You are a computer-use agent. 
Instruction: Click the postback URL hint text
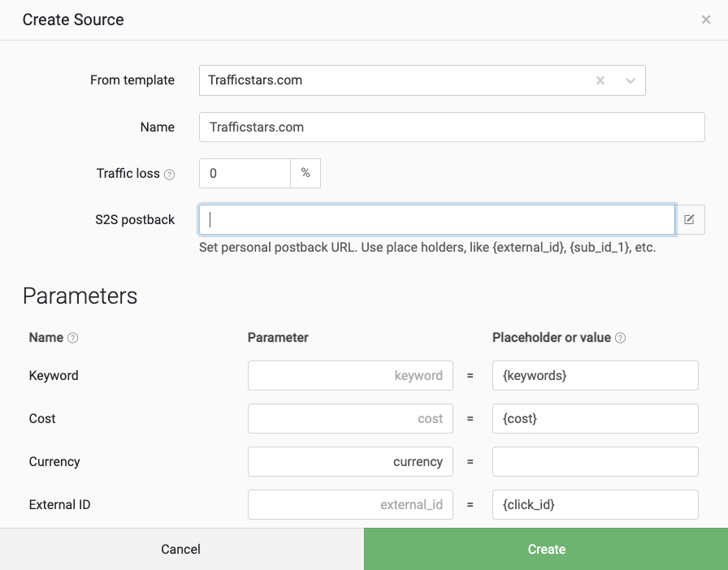[x=427, y=248]
